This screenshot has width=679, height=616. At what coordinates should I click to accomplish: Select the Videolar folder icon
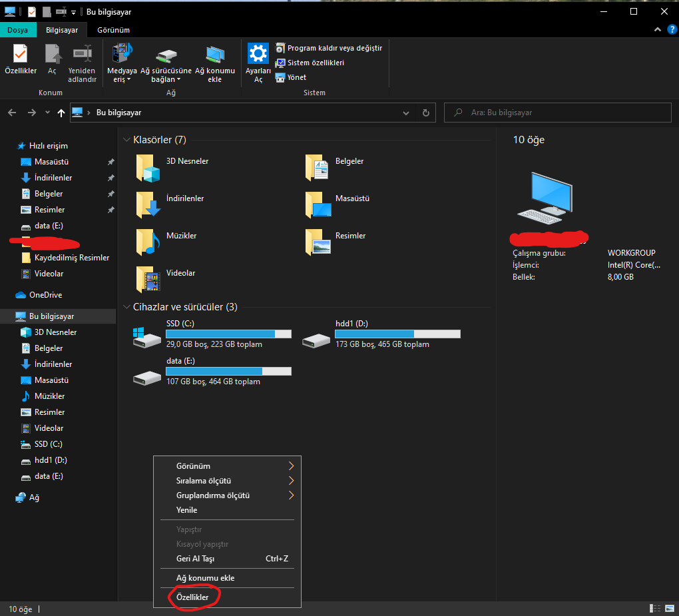[148, 280]
